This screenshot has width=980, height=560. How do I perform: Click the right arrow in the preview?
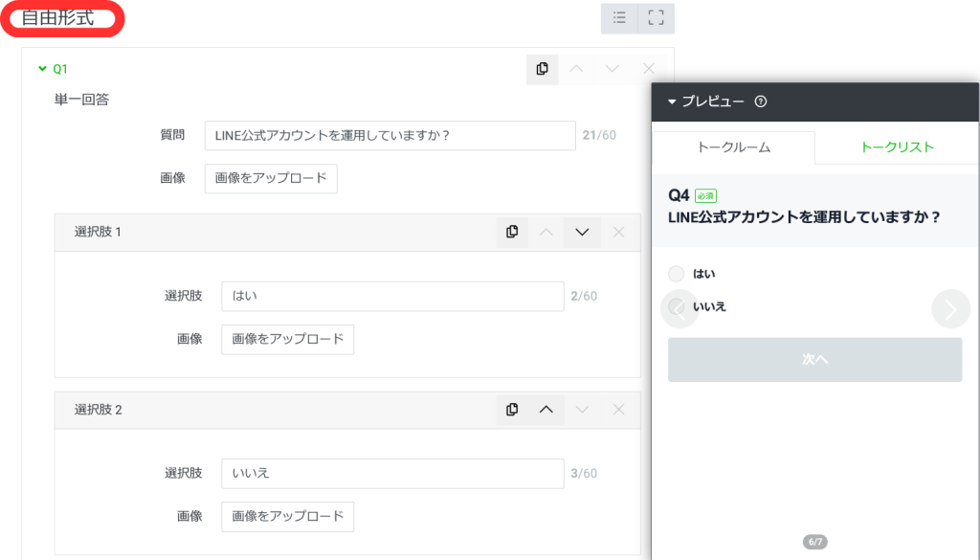(948, 306)
